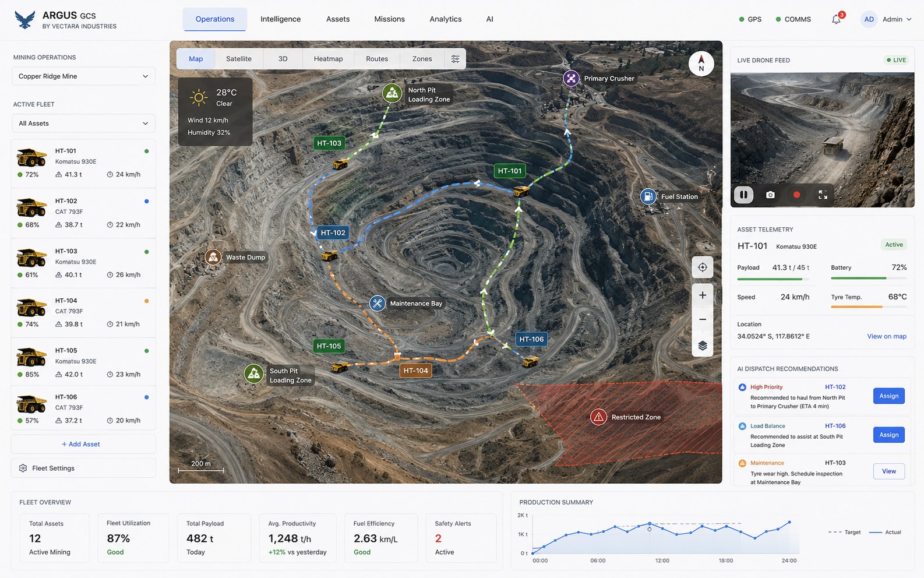This screenshot has height=578, width=924.
Task: Select the North Pit Loading Zone marker icon
Action: [x=392, y=93]
